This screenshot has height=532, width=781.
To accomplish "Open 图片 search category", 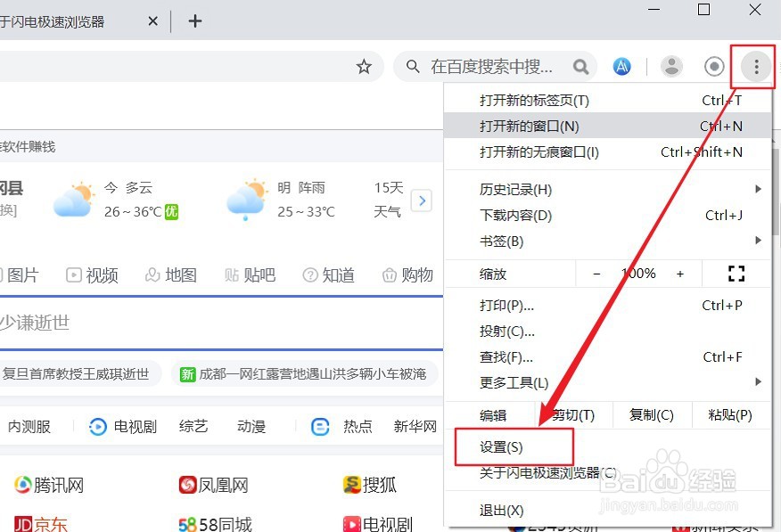I will point(18,274).
